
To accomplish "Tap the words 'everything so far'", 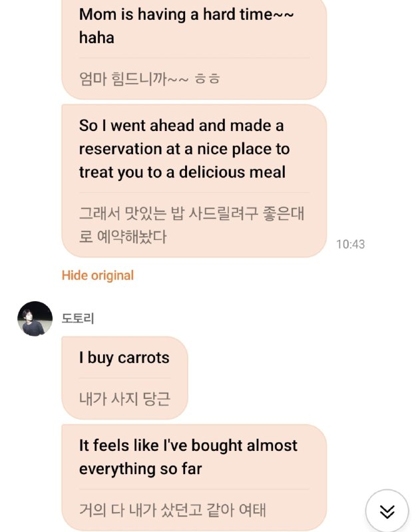I will [x=140, y=469].
